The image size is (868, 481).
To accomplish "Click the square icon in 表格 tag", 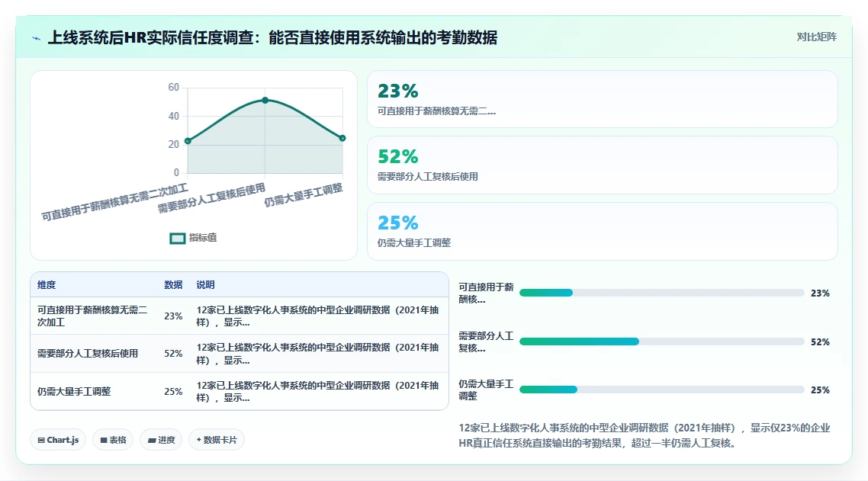I will coord(104,440).
